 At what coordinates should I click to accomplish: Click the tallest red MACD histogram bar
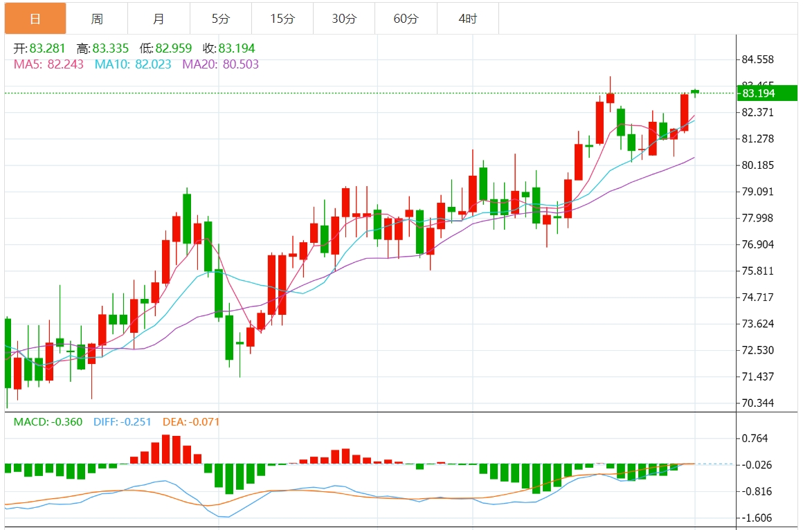tap(165, 449)
